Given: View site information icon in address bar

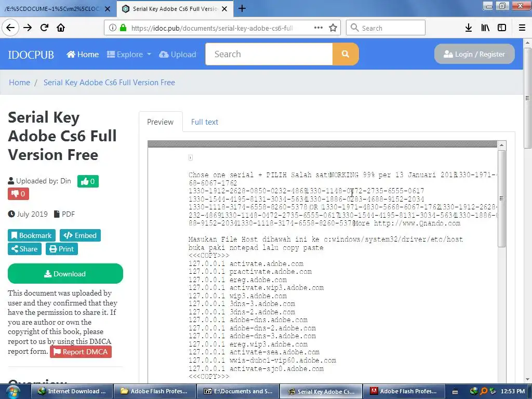Looking at the screenshot, I should click(x=112, y=28).
